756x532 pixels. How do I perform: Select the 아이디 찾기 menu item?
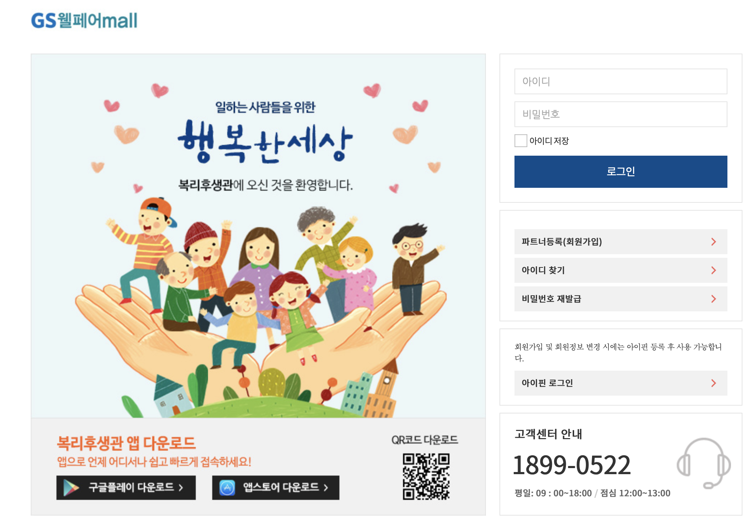[621, 270]
